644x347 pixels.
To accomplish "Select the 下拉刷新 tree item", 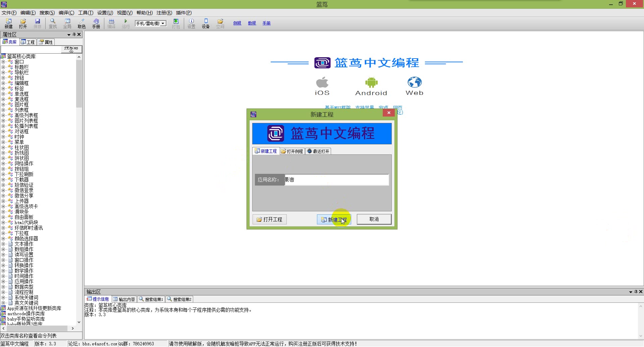I will click(x=24, y=175).
